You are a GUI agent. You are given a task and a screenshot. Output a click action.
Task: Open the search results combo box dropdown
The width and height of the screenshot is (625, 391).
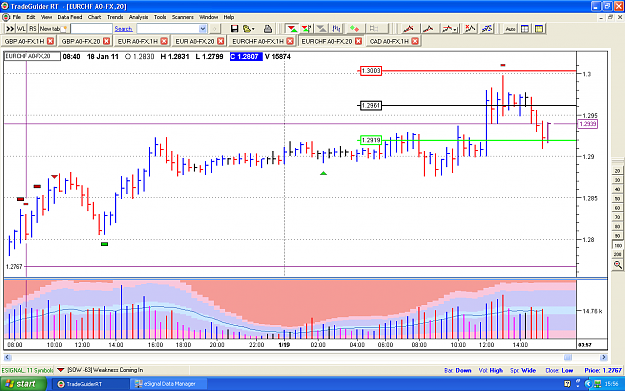pyautogui.click(x=202, y=29)
